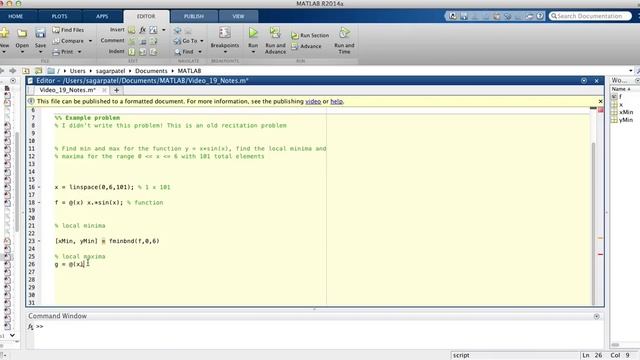Add new document tab with plus button
This screenshot has height=360, width=640.
pyautogui.click(x=116, y=90)
